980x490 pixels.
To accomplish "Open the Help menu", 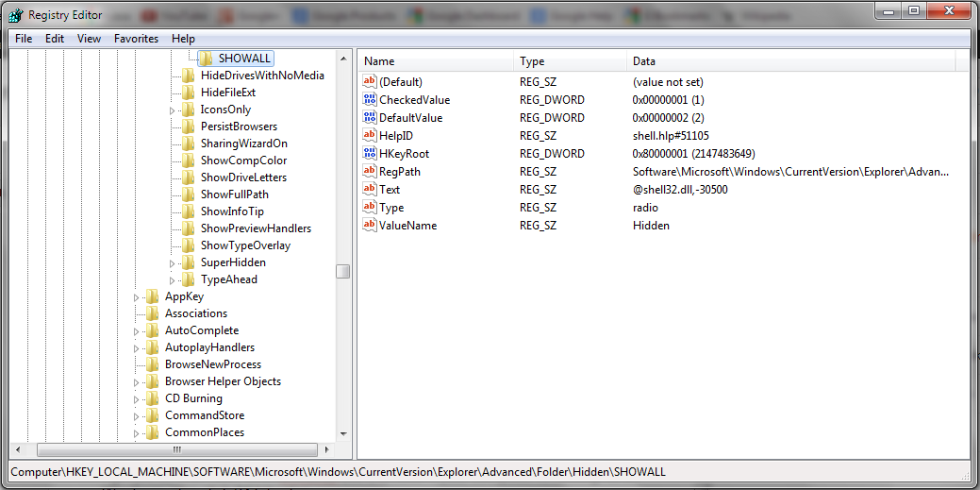I will (x=183, y=39).
